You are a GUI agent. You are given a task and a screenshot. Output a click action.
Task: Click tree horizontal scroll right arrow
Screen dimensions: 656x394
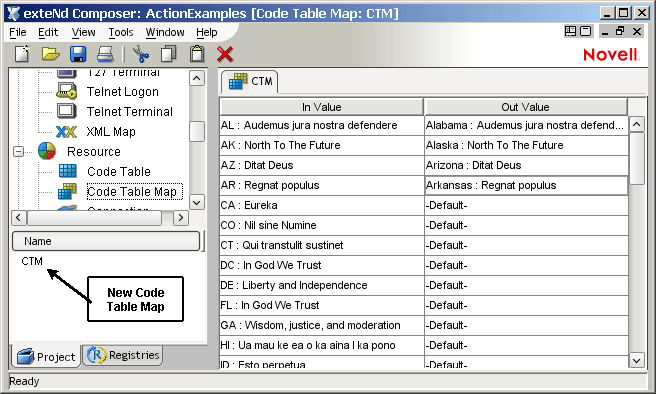point(181,217)
